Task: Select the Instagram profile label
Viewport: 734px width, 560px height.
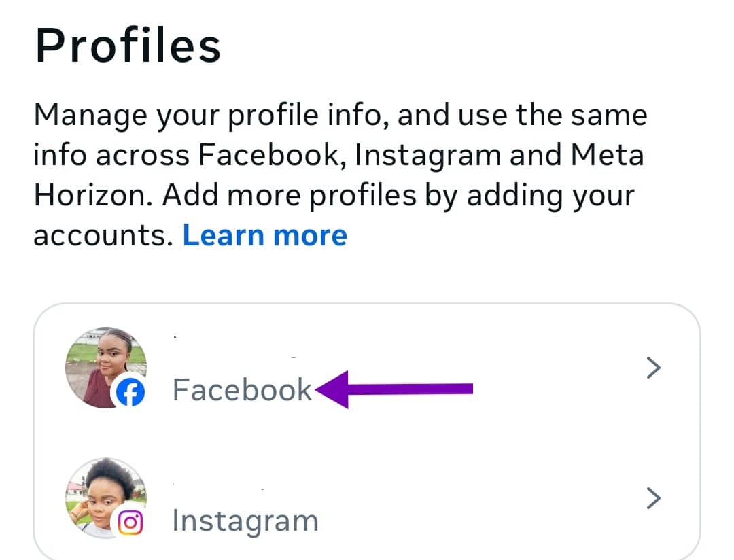Action: (x=245, y=521)
